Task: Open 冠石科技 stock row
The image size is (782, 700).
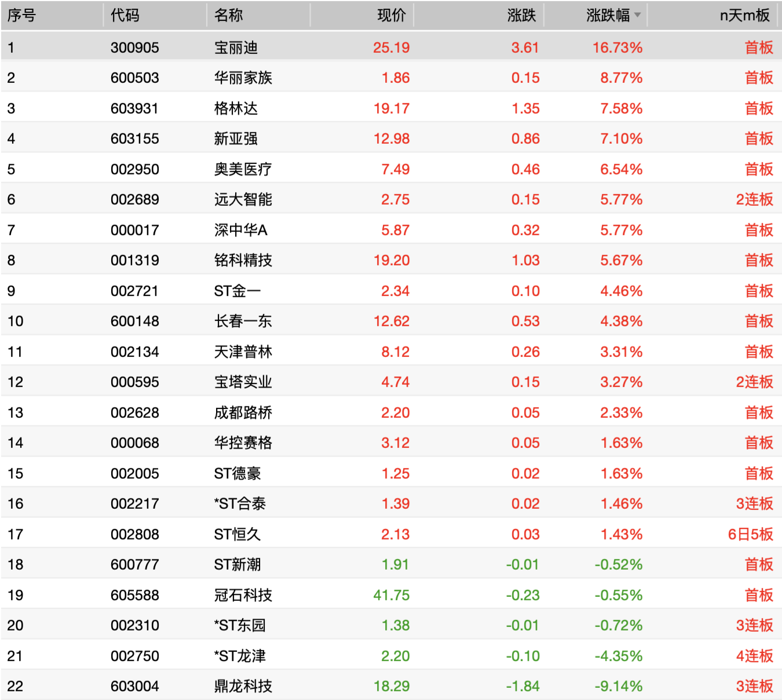Action: click(x=243, y=595)
